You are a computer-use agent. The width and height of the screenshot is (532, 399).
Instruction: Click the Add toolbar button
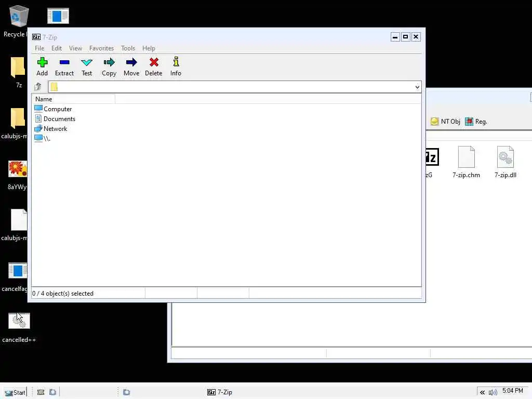[x=42, y=66]
